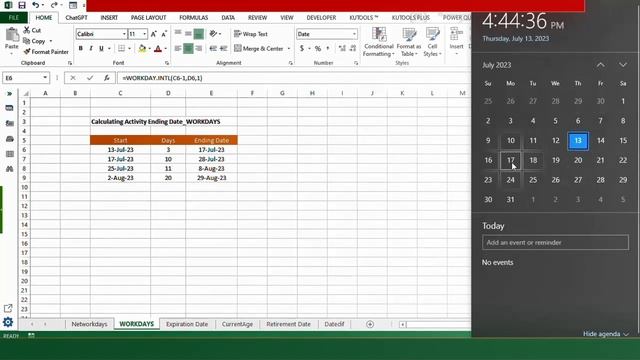The height and width of the screenshot is (360, 640).
Task: Select bottom align icon
Action: (199, 34)
